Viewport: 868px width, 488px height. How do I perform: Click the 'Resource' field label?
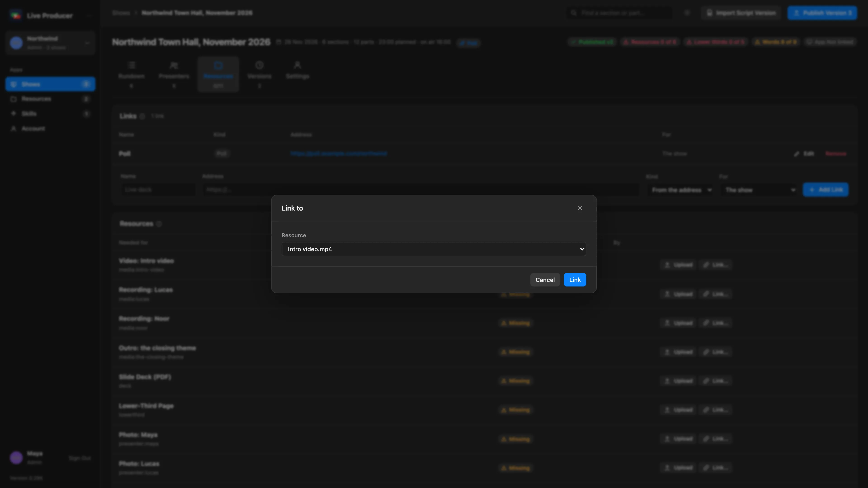(294, 235)
